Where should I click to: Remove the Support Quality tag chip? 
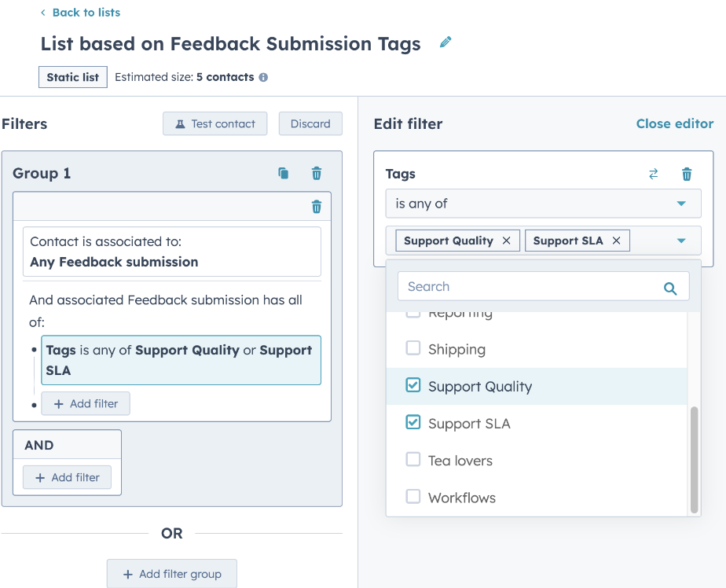coord(506,241)
